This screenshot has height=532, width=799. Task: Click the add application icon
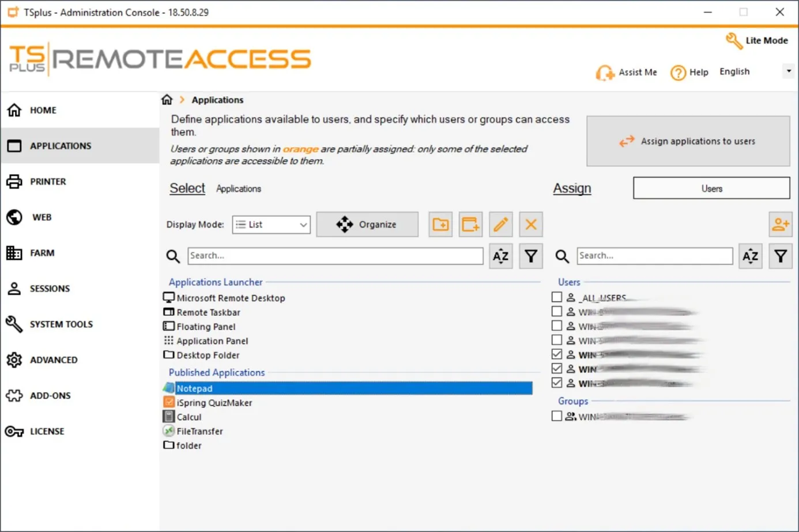(x=471, y=225)
